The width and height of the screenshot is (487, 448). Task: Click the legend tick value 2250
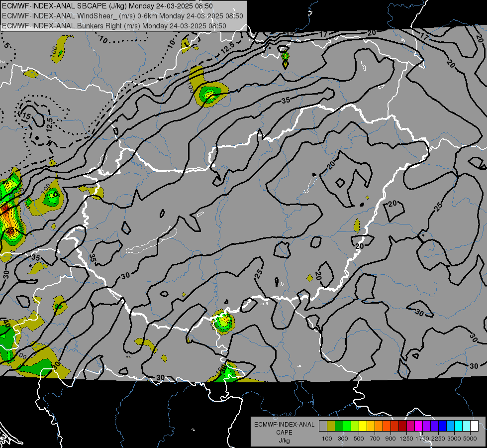(438, 439)
